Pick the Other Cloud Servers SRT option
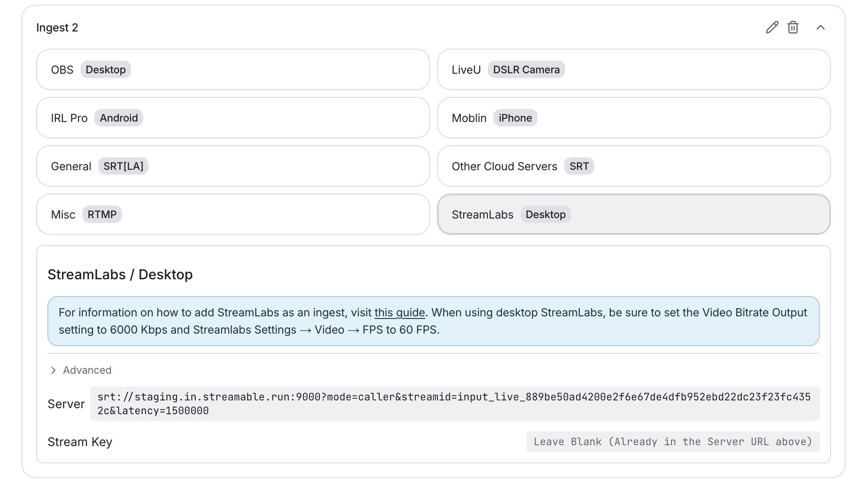Screen dimensions: 868x481 pyautogui.click(x=634, y=166)
